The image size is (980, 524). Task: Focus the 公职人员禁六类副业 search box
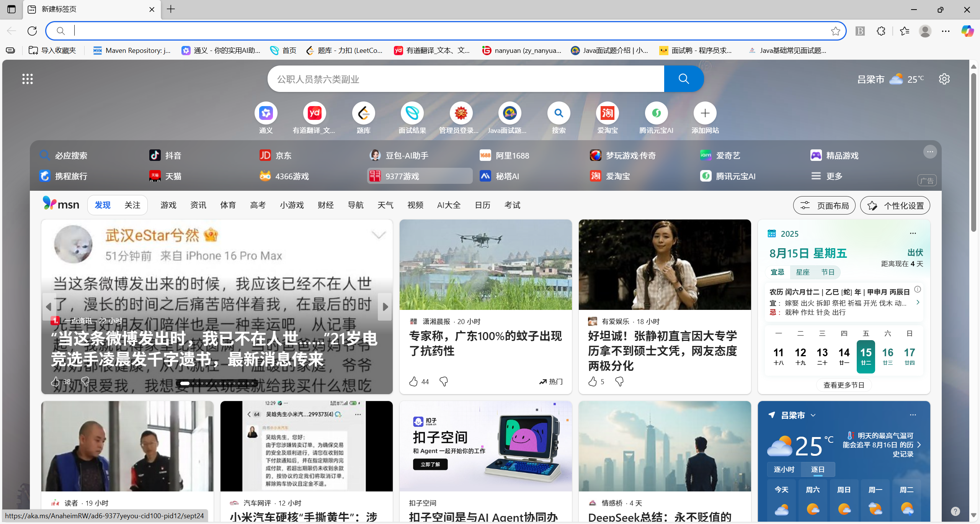click(x=466, y=79)
